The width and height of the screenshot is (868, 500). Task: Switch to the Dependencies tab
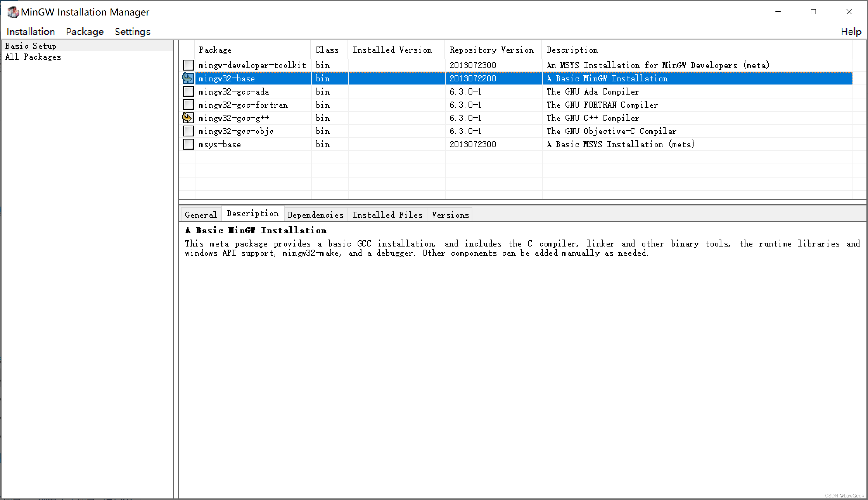[315, 215]
